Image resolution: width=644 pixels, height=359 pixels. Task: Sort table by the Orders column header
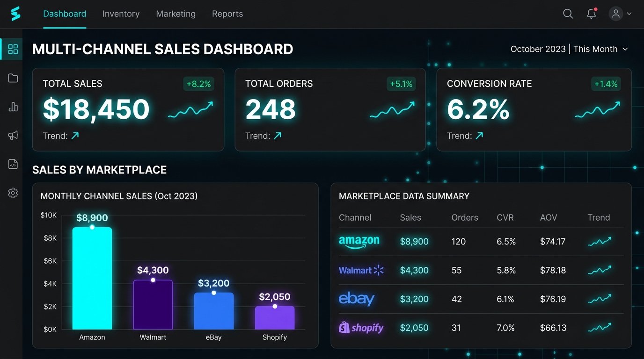click(x=465, y=217)
